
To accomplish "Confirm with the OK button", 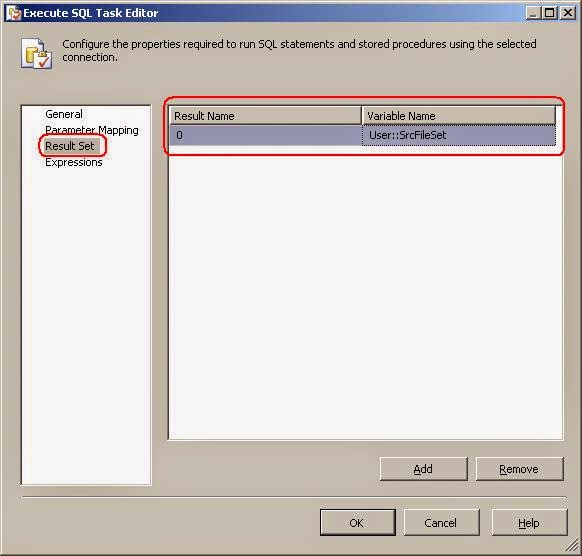I will [x=357, y=523].
